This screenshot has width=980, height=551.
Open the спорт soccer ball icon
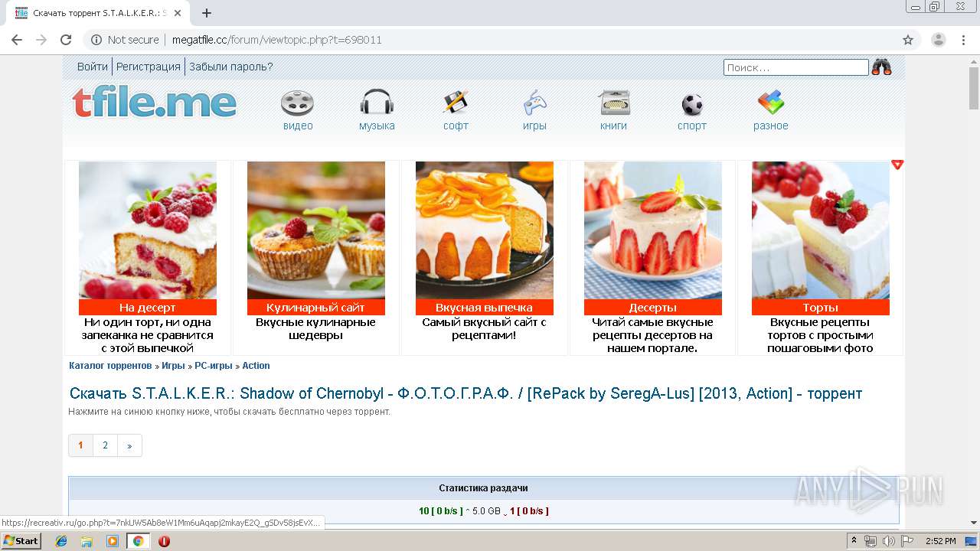692,104
